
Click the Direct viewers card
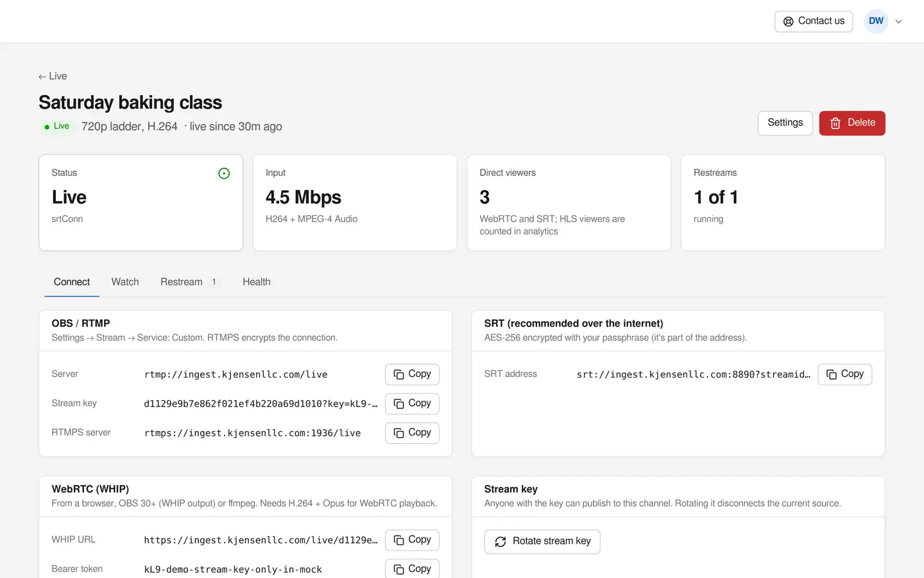click(x=569, y=202)
